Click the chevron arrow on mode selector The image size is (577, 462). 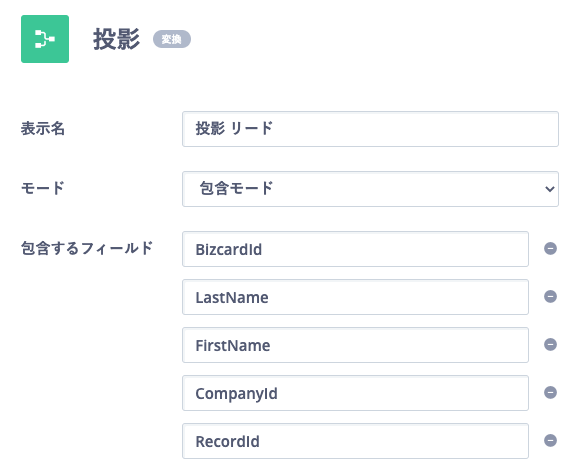coord(550,189)
